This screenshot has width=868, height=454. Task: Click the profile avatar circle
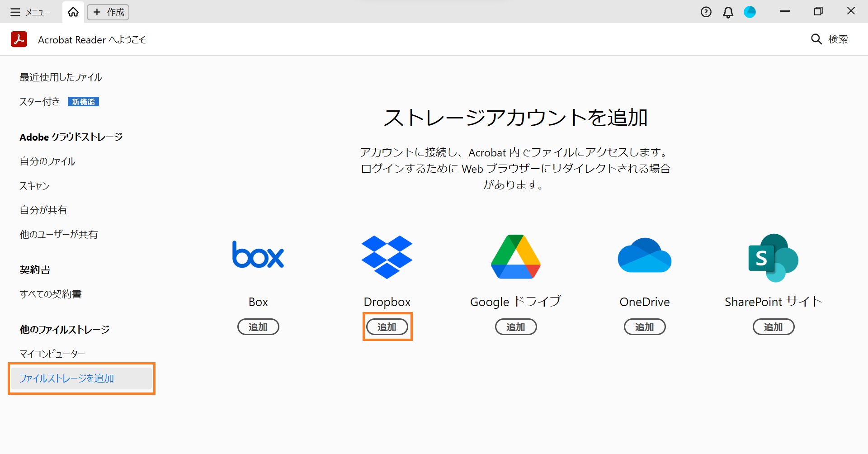pos(750,12)
